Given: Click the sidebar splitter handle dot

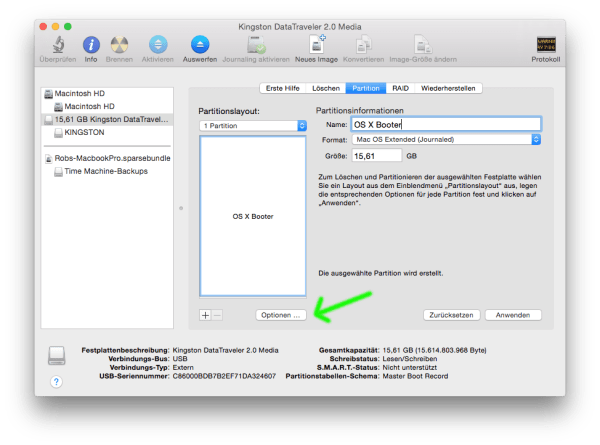Looking at the screenshot, I should tap(181, 209).
